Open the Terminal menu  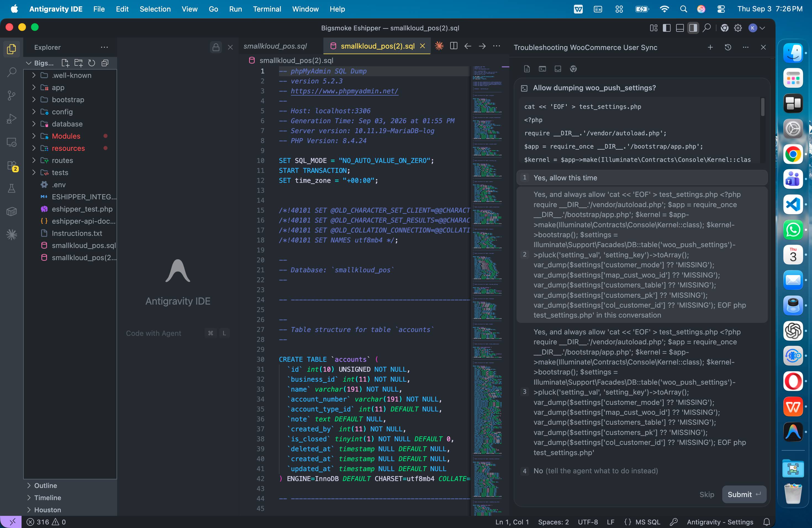(267, 9)
